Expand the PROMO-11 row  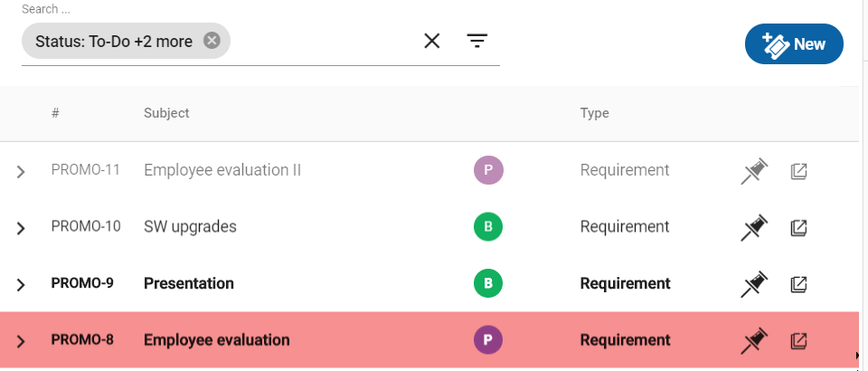point(21,172)
